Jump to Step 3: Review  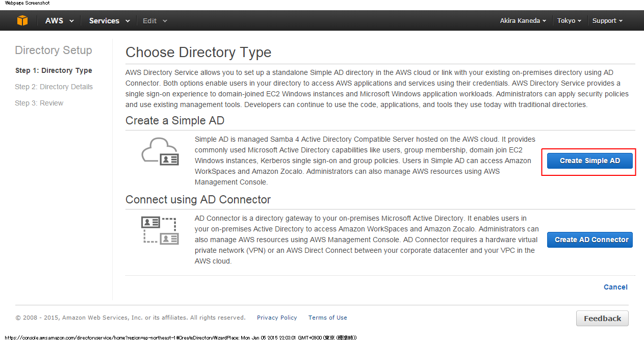[x=39, y=103]
